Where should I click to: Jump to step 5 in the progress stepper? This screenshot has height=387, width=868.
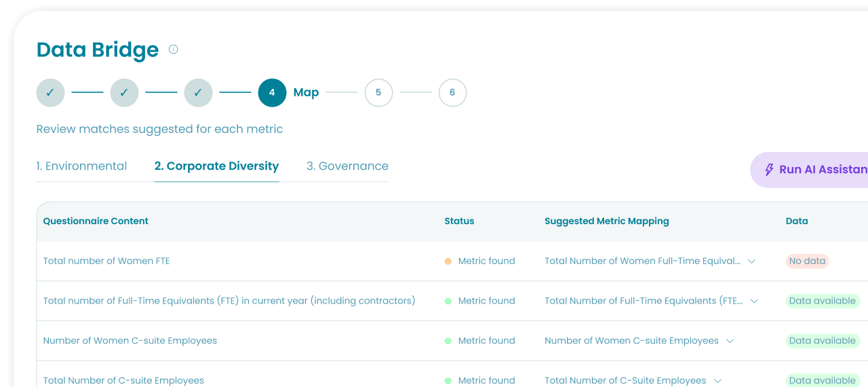(x=378, y=93)
